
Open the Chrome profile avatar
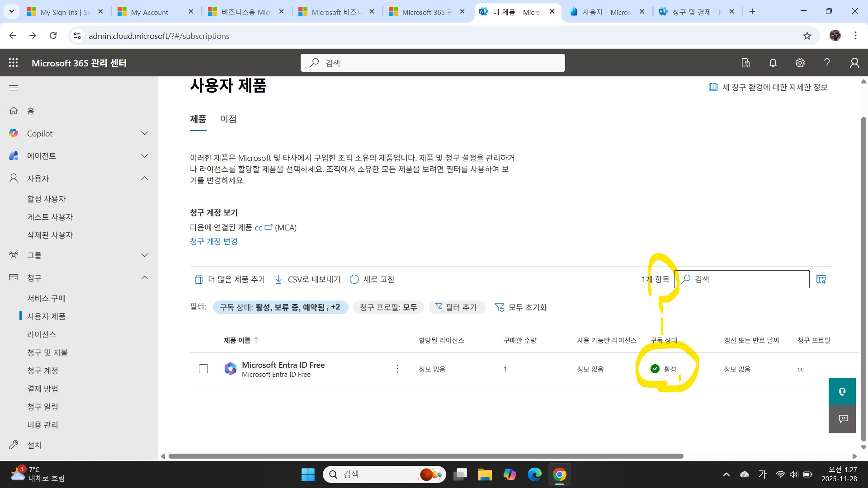835,36
